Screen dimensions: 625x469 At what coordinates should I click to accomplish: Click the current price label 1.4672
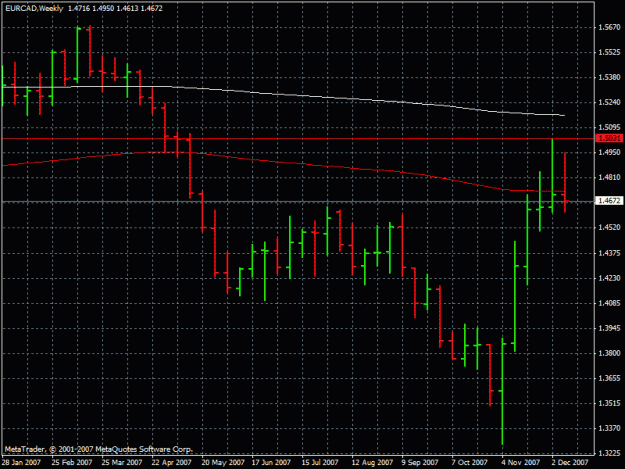tap(609, 201)
